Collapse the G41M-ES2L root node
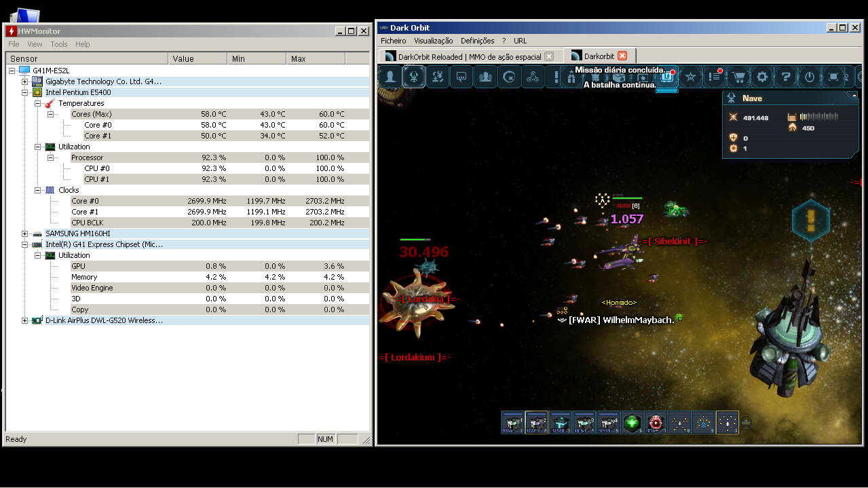 (x=12, y=71)
